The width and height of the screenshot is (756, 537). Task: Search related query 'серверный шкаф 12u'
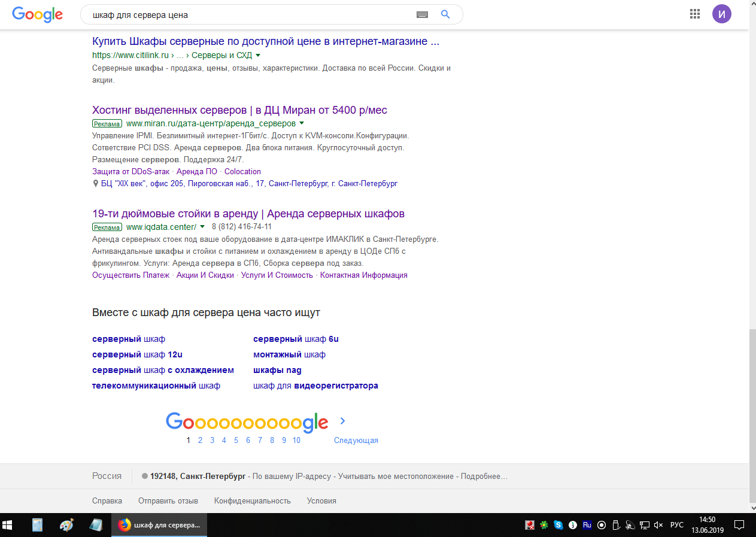point(137,354)
